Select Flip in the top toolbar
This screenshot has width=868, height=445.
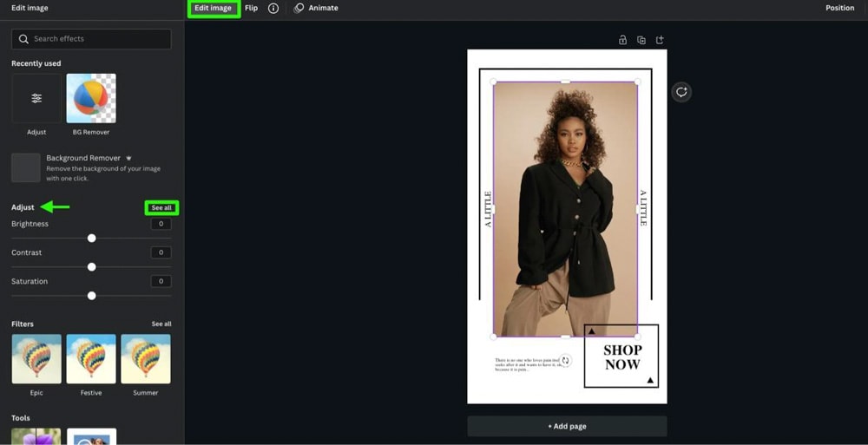(x=251, y=8)
